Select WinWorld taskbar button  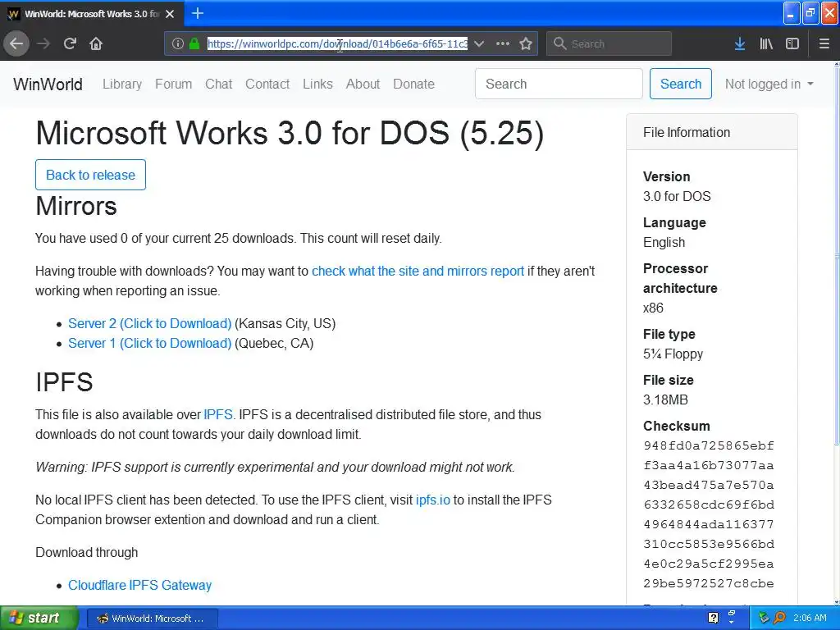[152, 619]
